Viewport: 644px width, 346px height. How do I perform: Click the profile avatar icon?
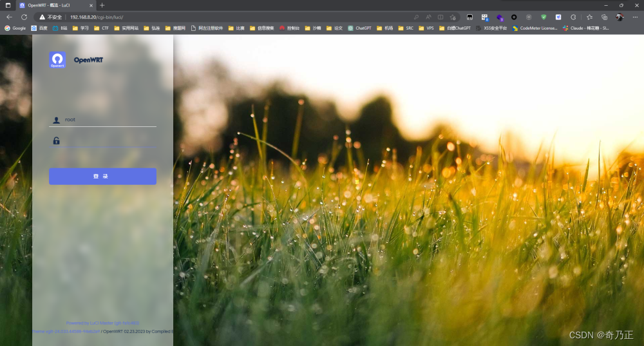620,17
